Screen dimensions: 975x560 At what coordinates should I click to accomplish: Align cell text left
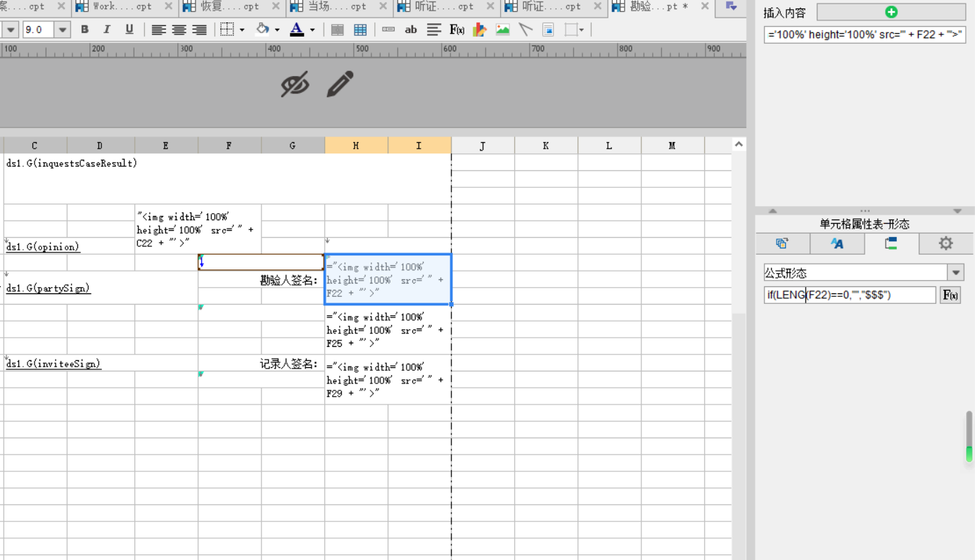click(x=159, y=30)
